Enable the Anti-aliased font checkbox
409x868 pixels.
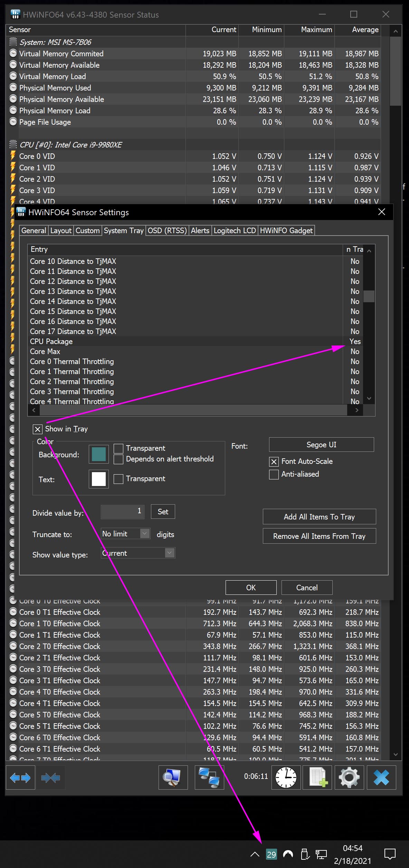pos(274,474)
